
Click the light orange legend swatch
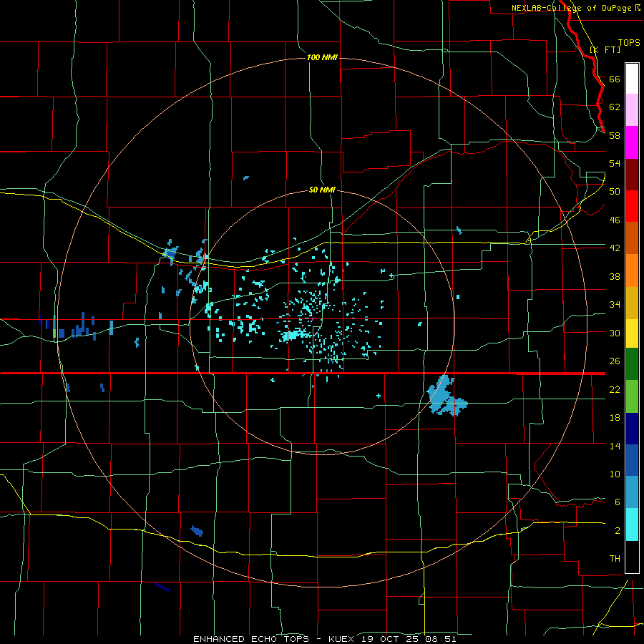(632, 270)
